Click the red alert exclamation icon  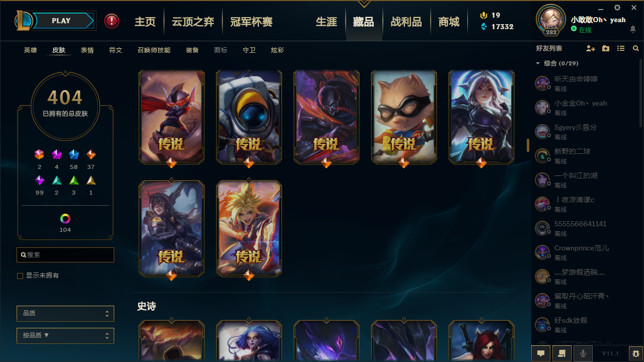tap(112, 21)
